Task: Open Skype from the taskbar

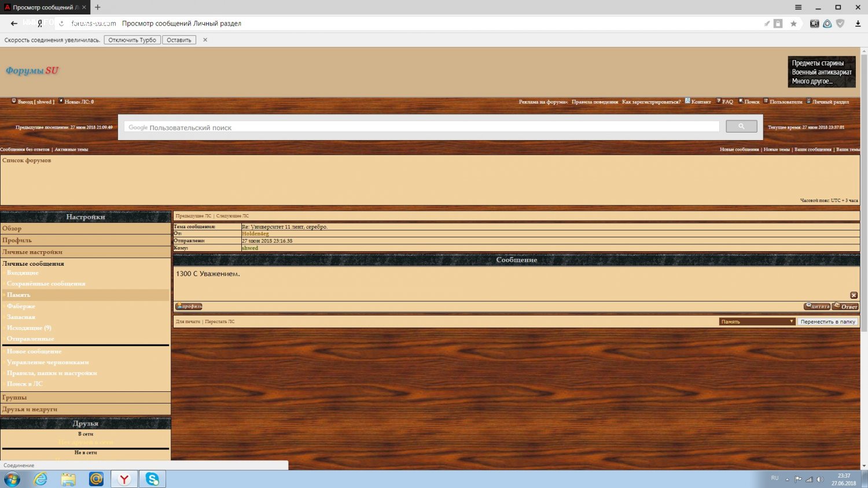Action: [x=152, y=479]
